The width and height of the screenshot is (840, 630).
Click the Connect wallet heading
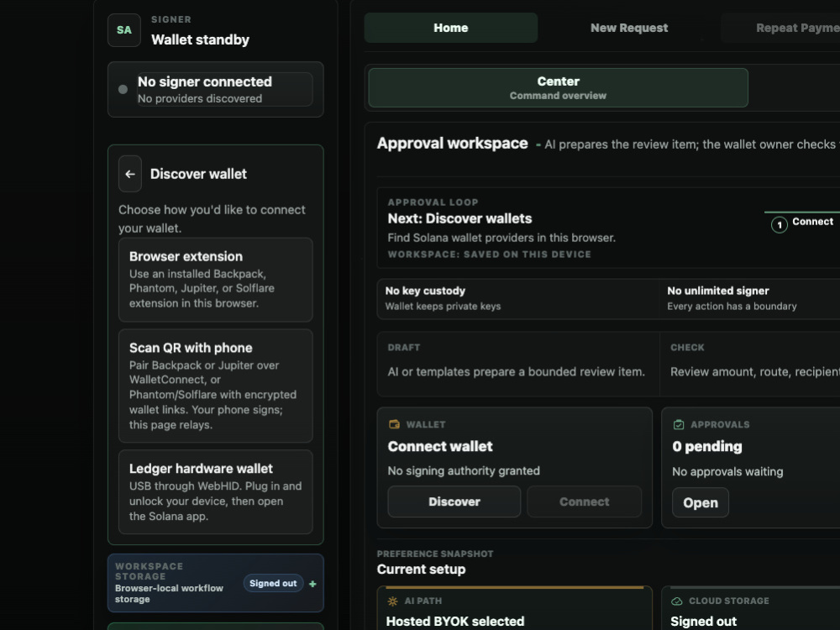click(440, 446)
